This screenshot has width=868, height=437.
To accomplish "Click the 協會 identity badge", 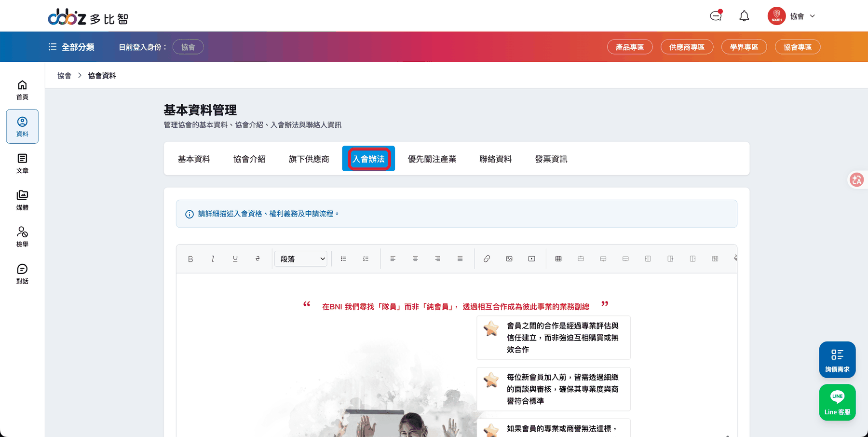I will [188, 47].
